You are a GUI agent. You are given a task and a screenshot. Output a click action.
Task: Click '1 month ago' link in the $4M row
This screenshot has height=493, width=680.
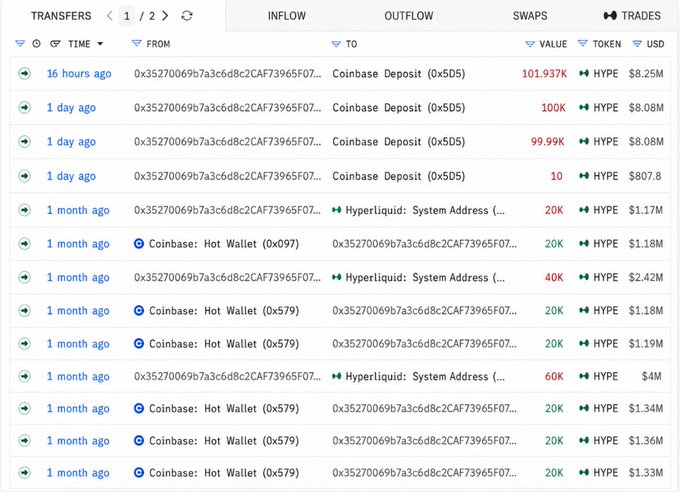(78, 376)
